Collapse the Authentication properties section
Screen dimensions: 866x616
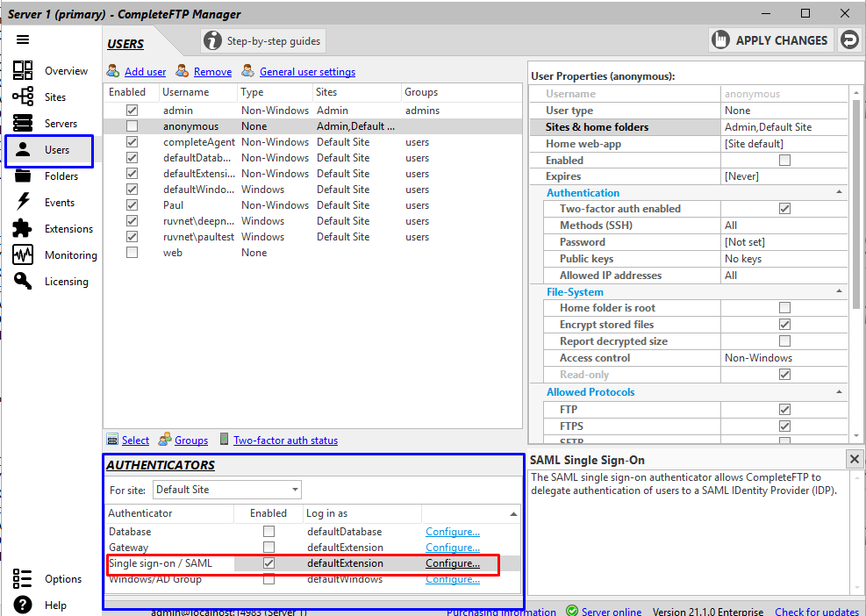tap(839, 192)
